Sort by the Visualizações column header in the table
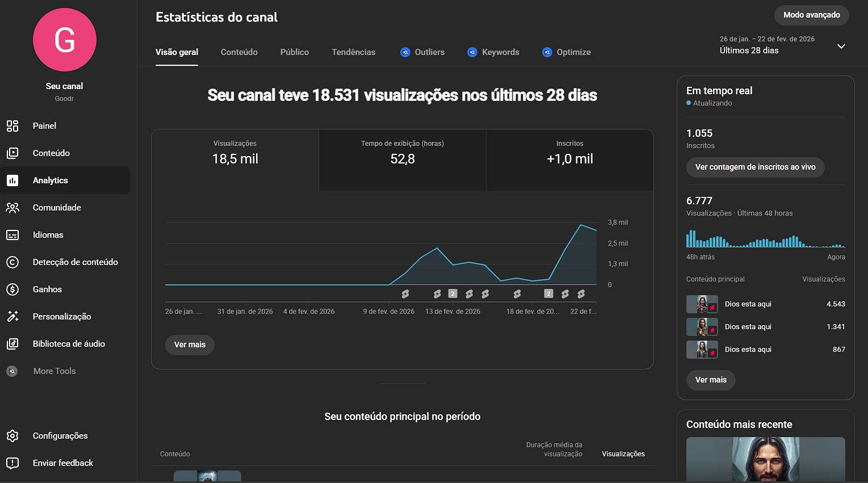 pos(623,454)
